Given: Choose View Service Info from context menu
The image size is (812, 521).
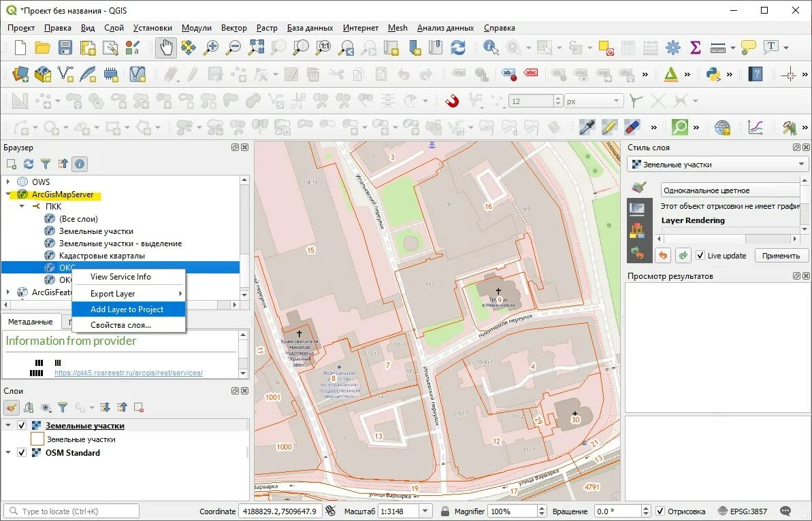Looking at the screenshot, I should point(128,277).
